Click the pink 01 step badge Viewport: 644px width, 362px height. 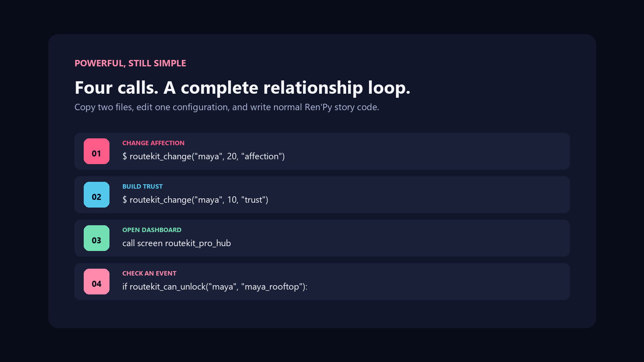coord(97,151)
